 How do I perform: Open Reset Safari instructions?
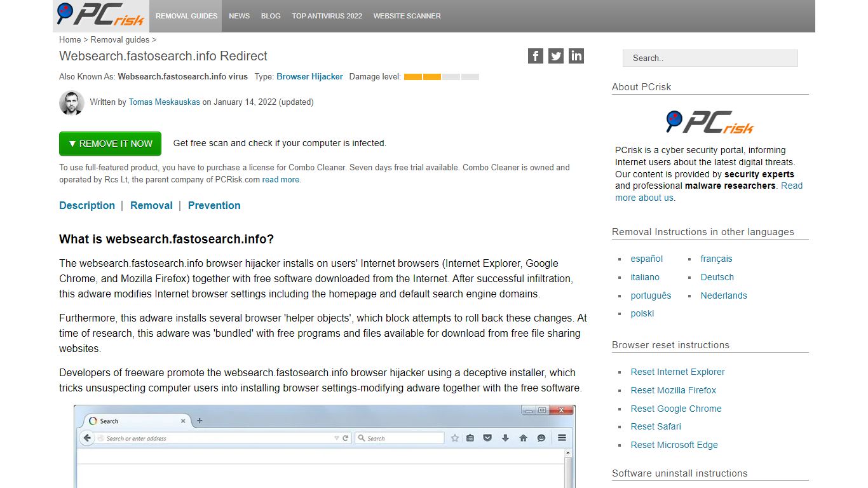pos(656,426)
